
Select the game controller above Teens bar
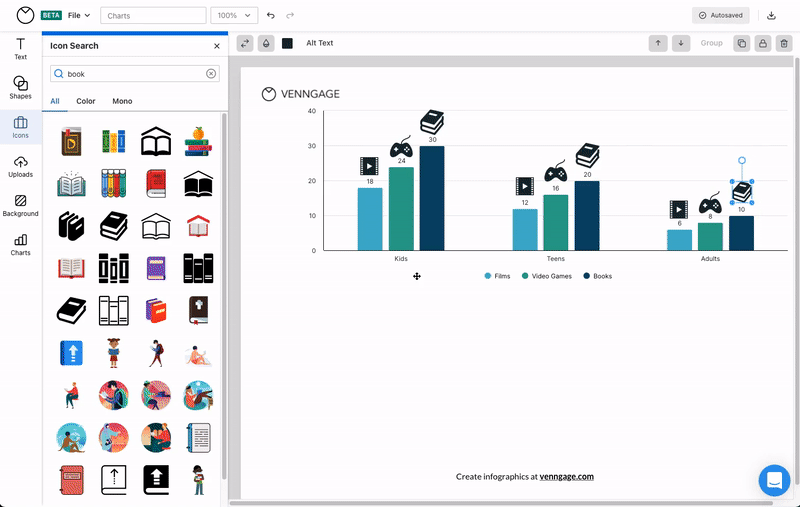556,171
